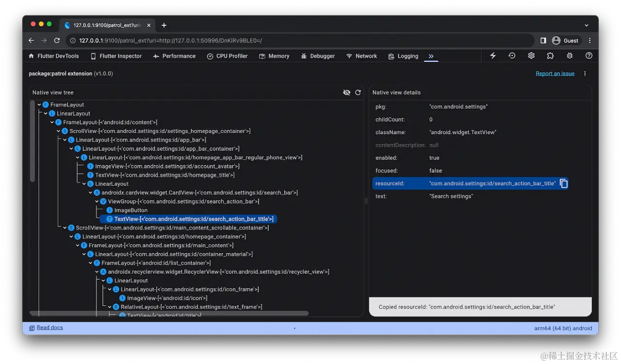The image size is (621, 364).
Task: Reload the browser page
Action: [57, 41]
